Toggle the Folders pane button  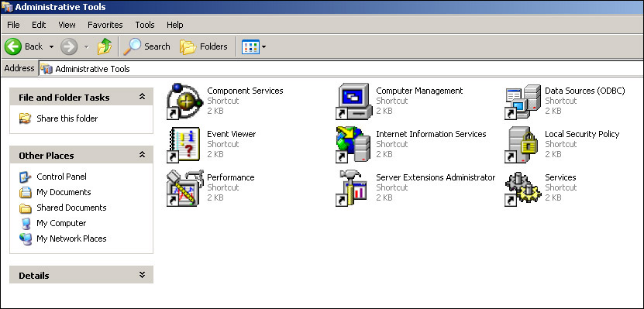[x=204, y=46]
